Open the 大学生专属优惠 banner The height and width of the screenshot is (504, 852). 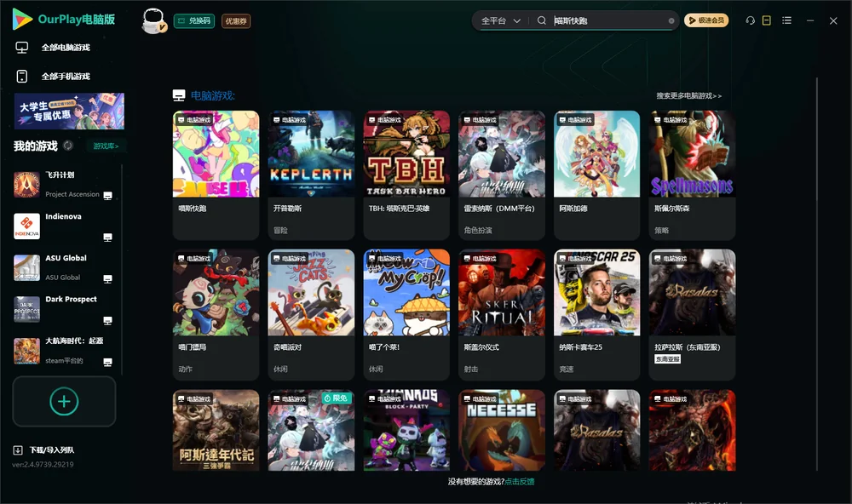click(69, 112)
